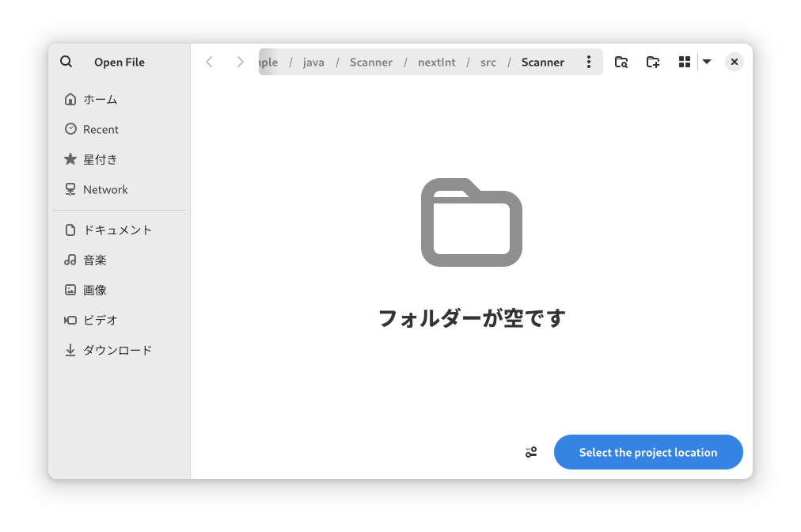Click star icon next to 星付き

tap(70, 159)
